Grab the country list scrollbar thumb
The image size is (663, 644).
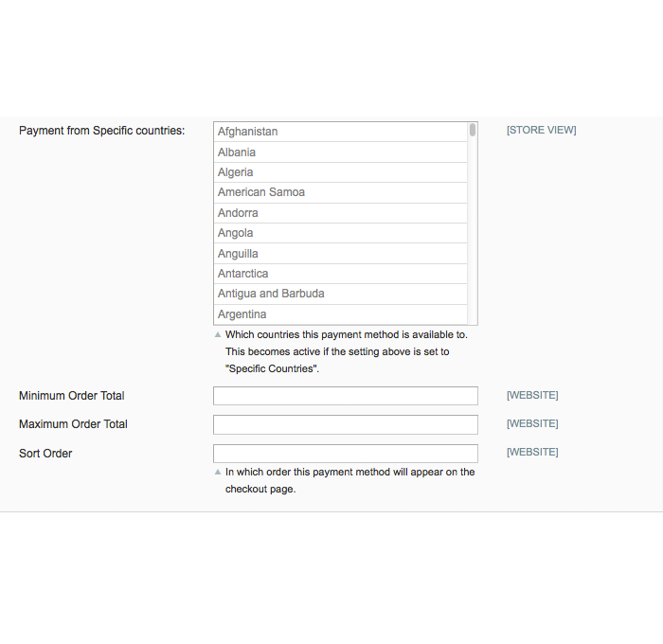473,131
